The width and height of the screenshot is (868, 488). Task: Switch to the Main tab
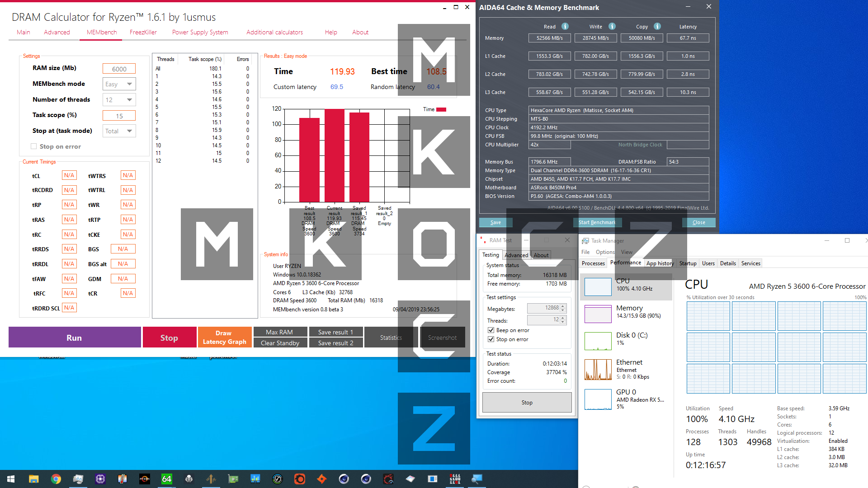pyautogui.click(x=24, y=32)
